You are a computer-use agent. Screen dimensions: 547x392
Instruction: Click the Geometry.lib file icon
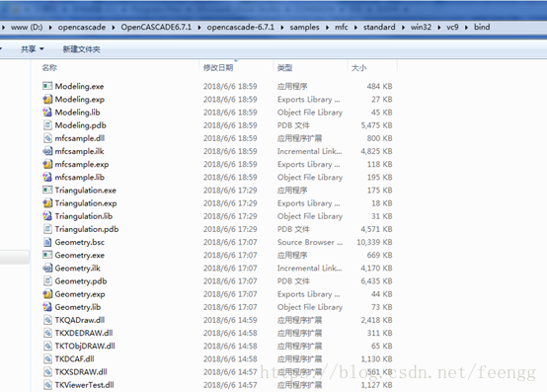click(x=47, y=307)
